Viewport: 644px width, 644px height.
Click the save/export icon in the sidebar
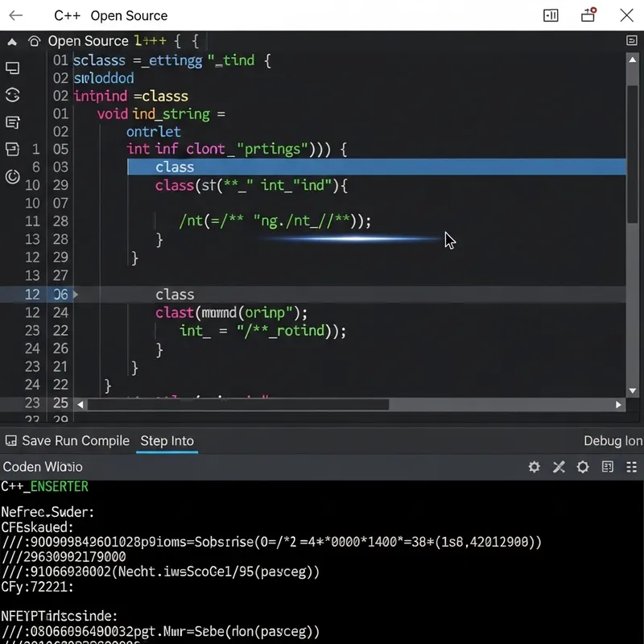[x=11, y=148]
